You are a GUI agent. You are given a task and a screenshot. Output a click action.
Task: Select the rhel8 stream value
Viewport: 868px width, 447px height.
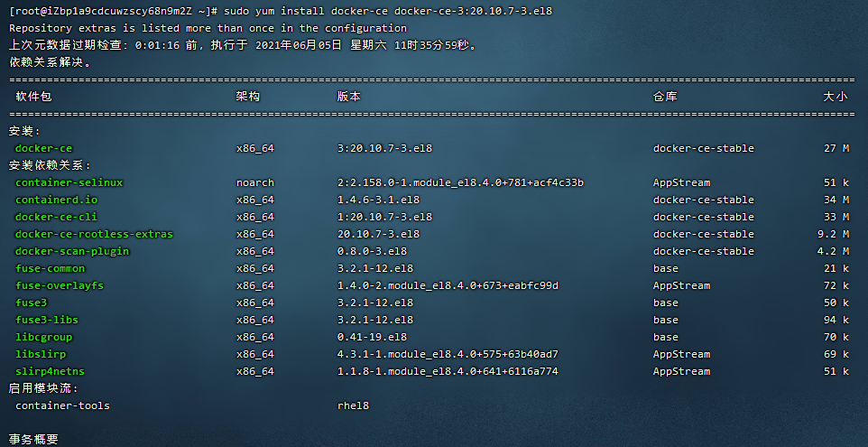coord(353,406)
